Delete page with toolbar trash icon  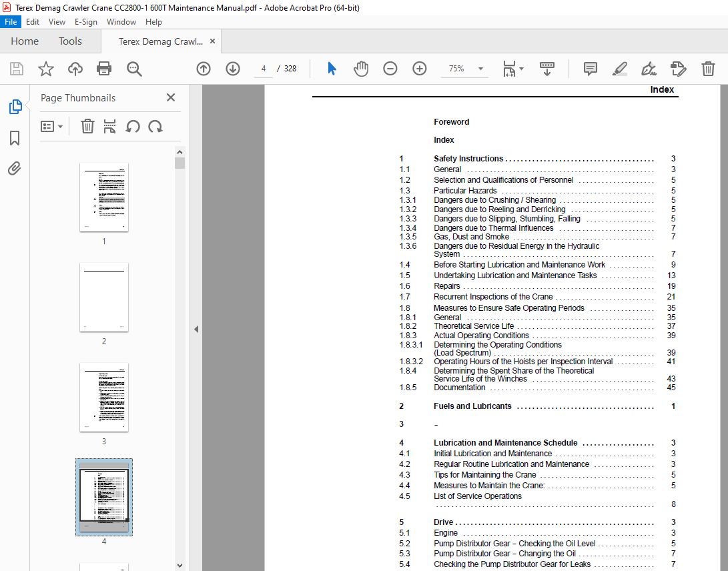coord(708,69)
